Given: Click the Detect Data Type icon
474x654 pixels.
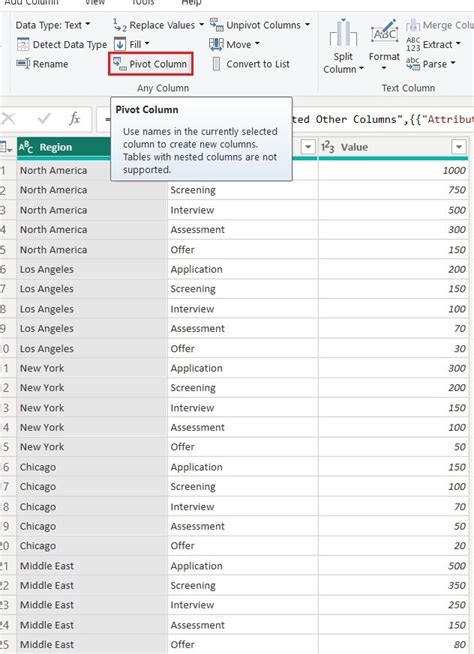Looking at the screenshot, I should click(23, 44).
